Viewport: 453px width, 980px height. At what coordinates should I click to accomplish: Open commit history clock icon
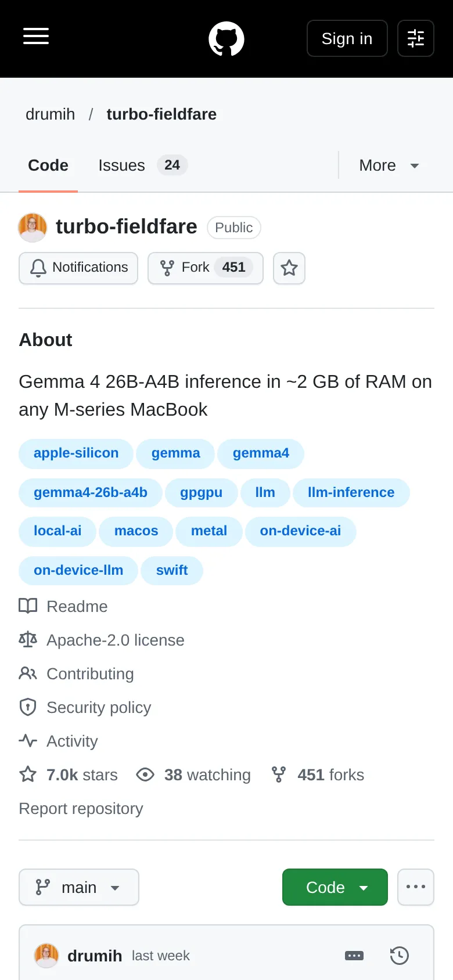pos(400,956)
